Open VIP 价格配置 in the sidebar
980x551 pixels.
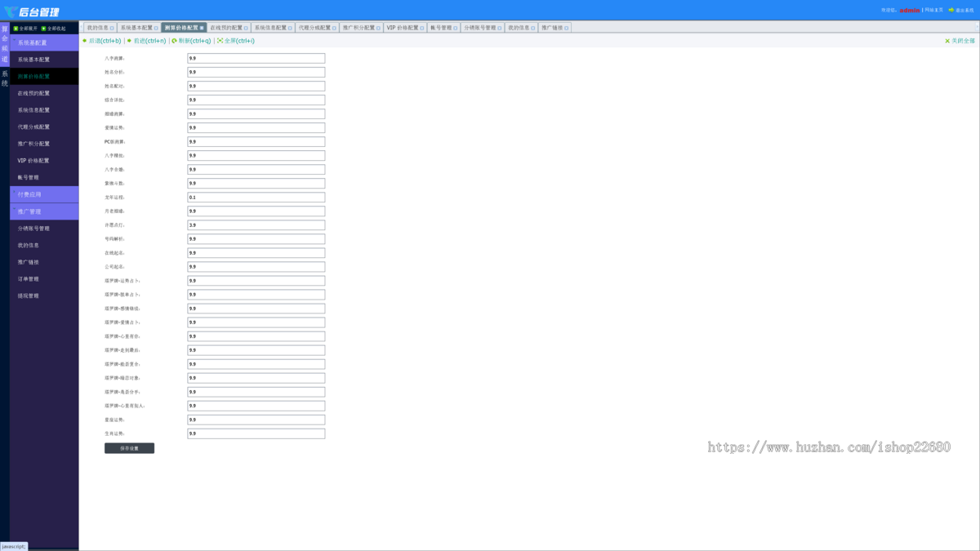point(44,161)
